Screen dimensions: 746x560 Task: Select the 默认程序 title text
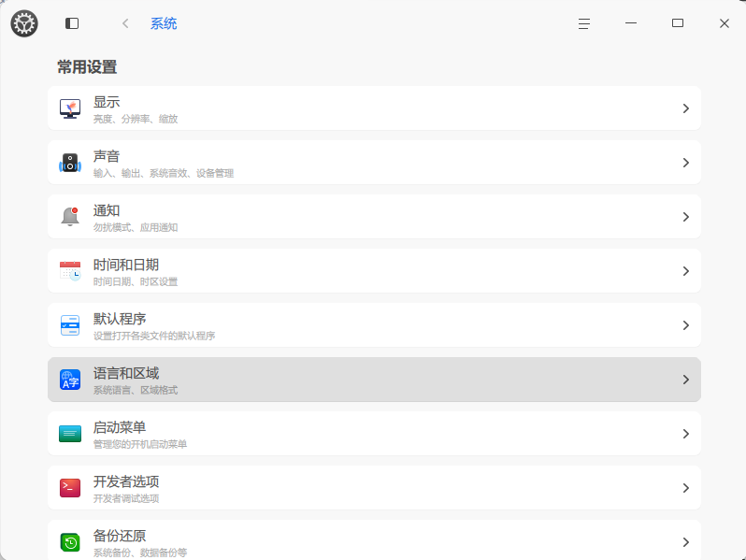120,319
